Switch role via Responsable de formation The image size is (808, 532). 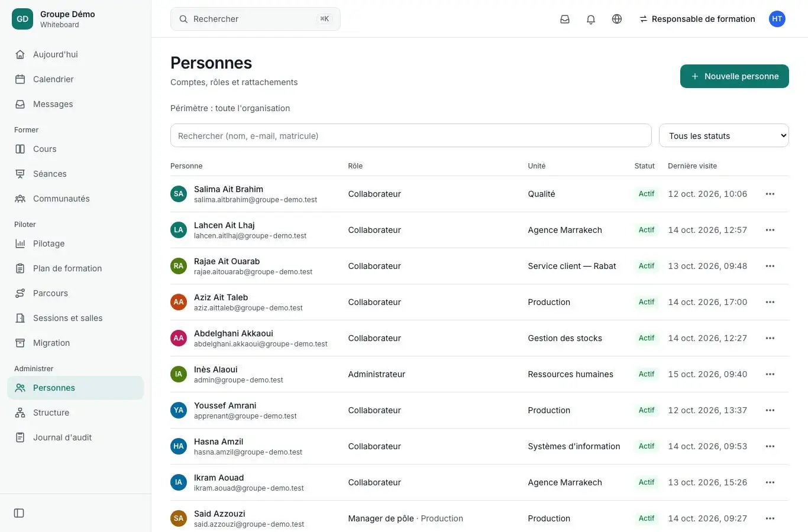(697, 19)
